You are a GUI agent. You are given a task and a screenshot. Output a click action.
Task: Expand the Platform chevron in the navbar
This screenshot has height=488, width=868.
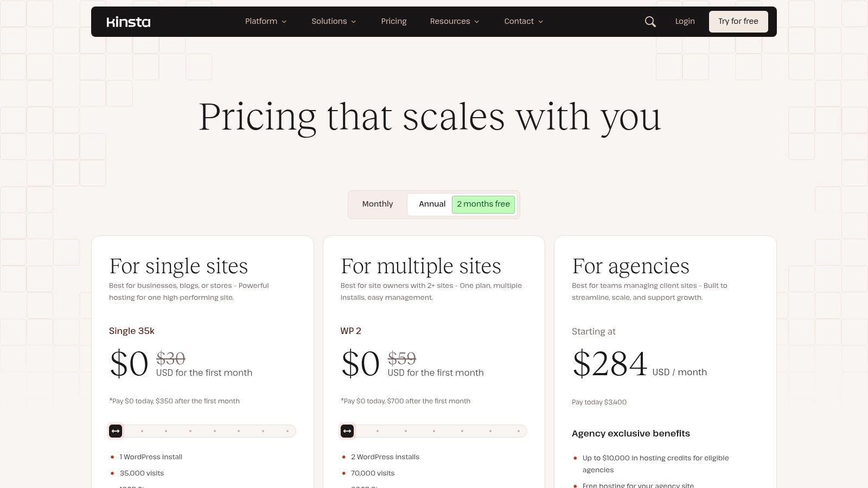284,22
